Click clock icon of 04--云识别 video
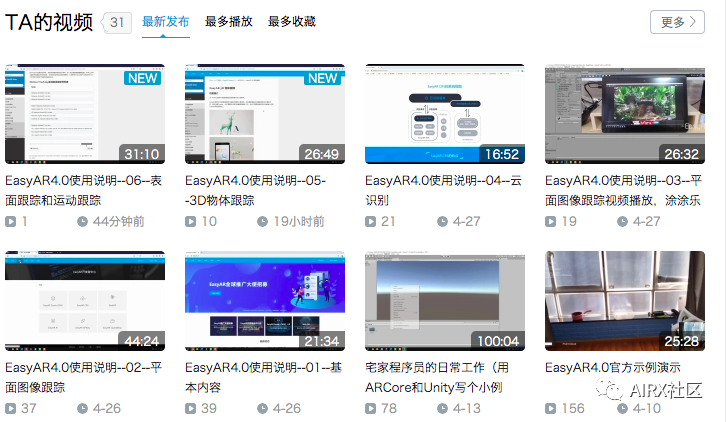726x422 pixels. [x=443, y=222]
